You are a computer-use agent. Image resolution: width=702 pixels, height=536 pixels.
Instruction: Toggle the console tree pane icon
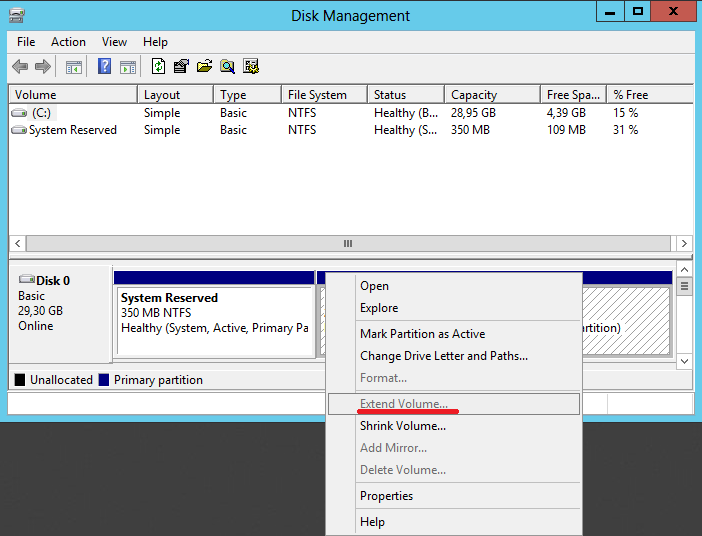point(73,67)
